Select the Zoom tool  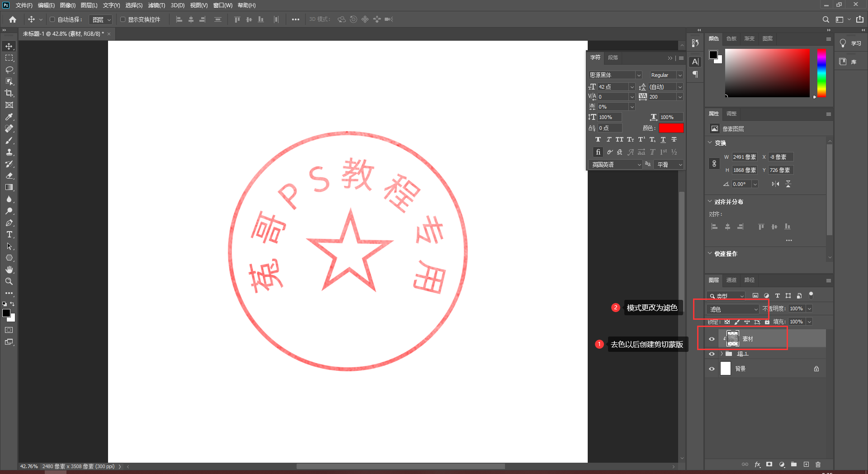(9, 281)
